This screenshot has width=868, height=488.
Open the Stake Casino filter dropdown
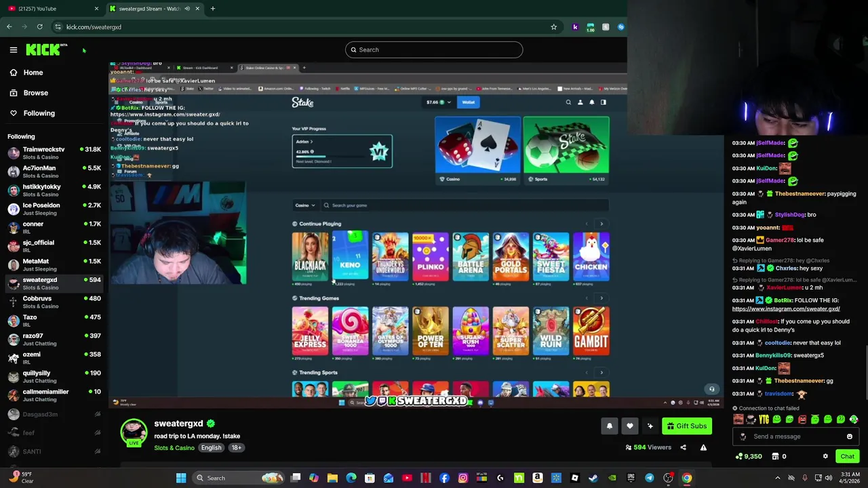pyautogui.click(x=304, y=205)
